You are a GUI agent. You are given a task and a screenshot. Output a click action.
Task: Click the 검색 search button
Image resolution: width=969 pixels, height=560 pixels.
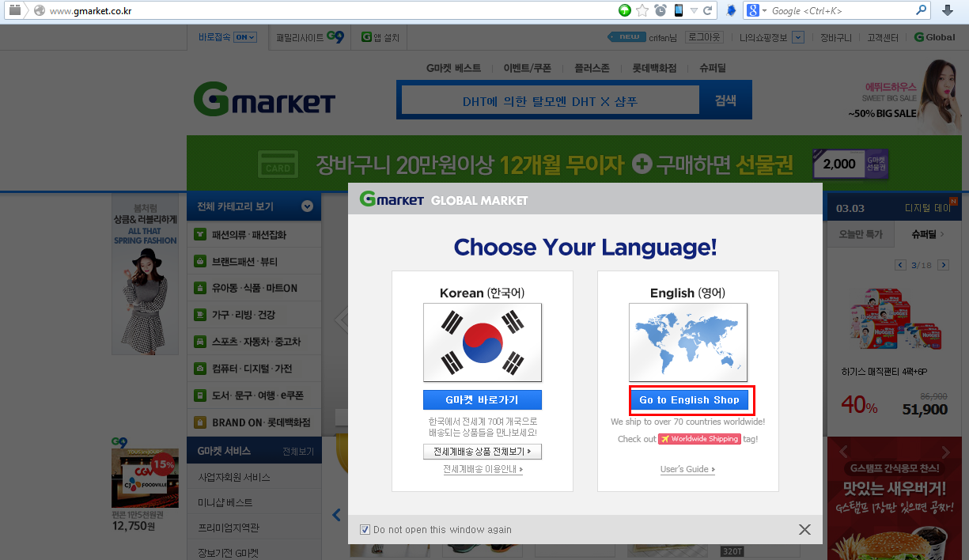(725, 100)
